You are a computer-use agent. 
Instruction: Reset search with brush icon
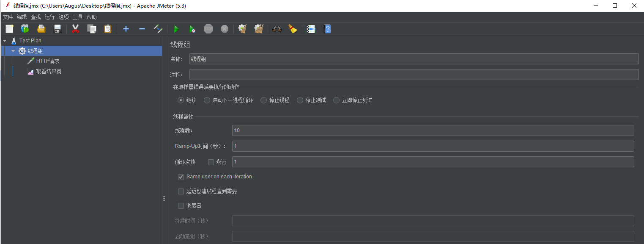click(x=293, y=29)
